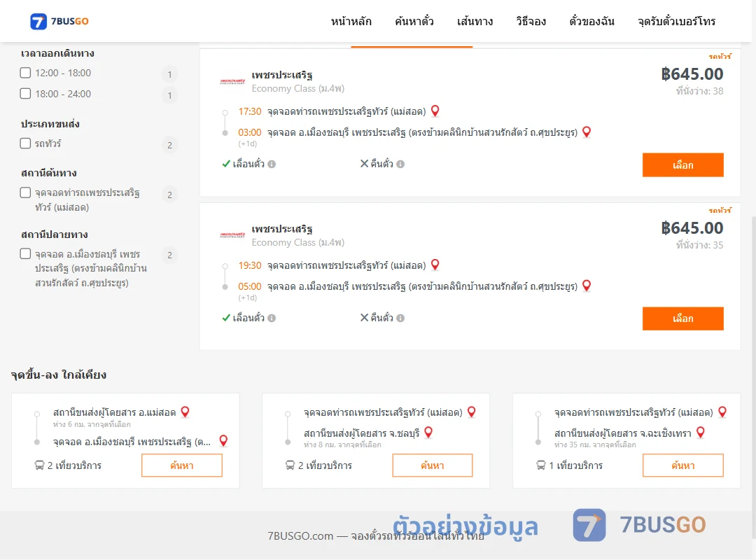Viewport: 756px width, 560px height.
Task: Search route from สถานีขนส่งผู้โดยสาร อ.แม่สอด card
Action: 182,465
